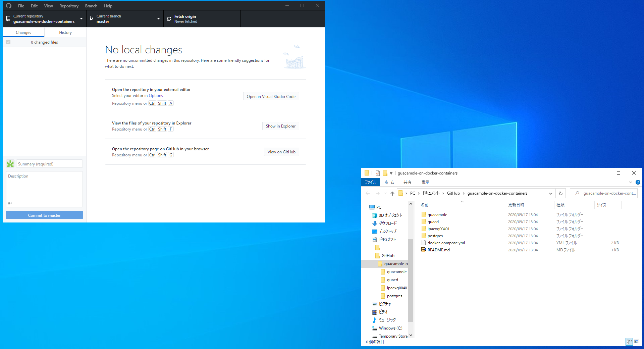Toggle the changed files select-all checkbox

8,42
